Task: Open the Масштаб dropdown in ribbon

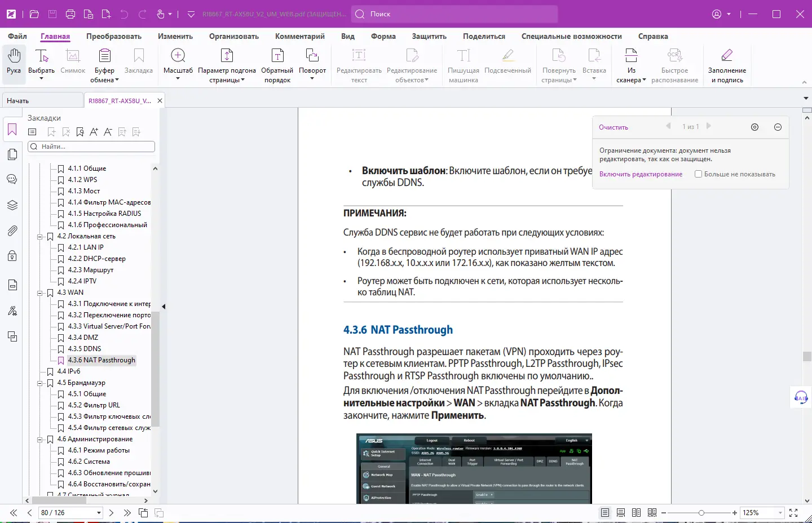Action: (178, 78)
